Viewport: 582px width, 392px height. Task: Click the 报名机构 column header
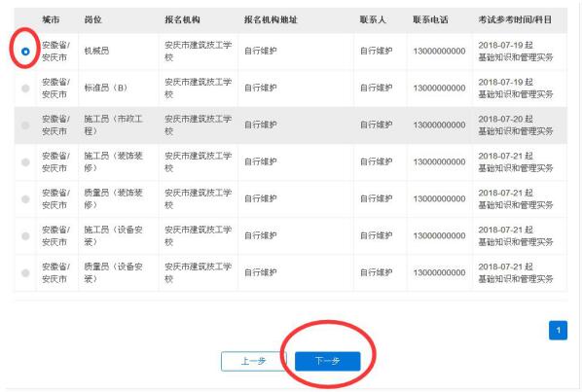[182, 19]
